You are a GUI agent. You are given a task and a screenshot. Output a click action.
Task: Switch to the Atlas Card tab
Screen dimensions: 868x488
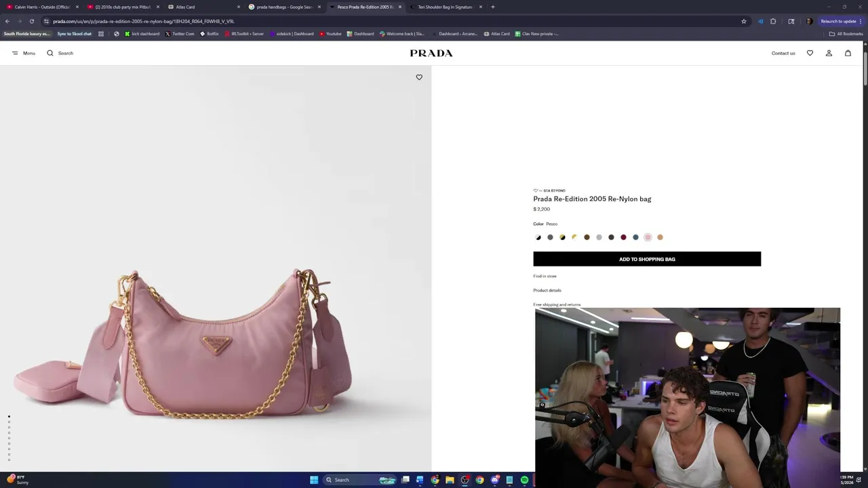click(203, 7)
